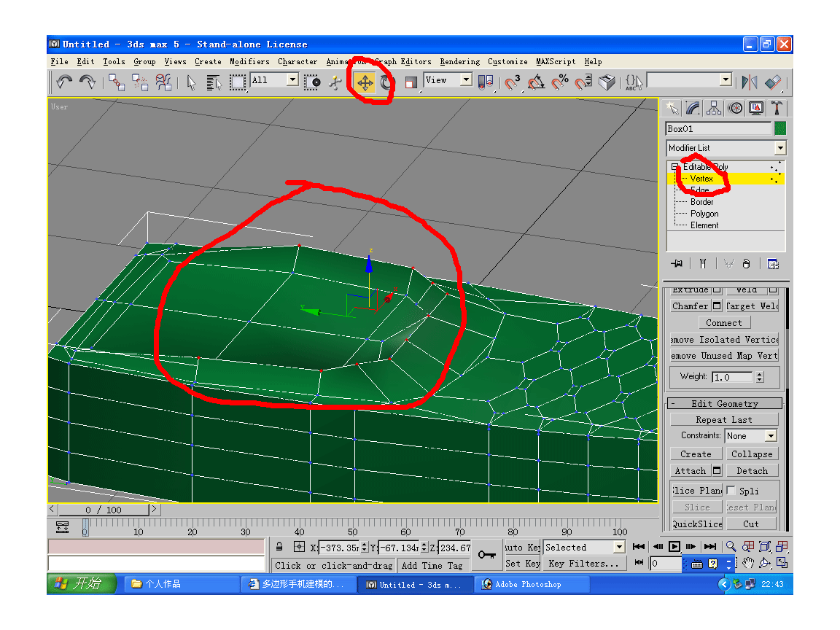Open the Named Selection Sets dropdown
Screen dimensions: 840x630
coord(726,79)
